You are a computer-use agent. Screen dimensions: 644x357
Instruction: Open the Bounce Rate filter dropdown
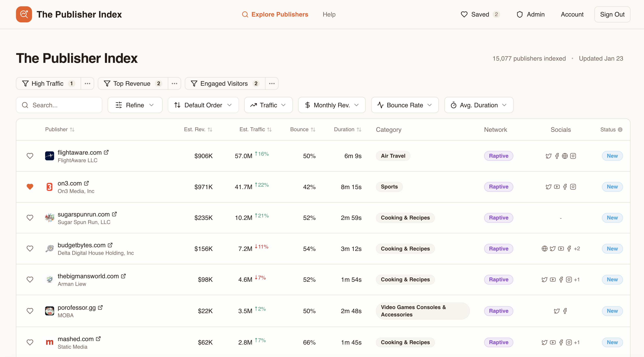(405, 105)
